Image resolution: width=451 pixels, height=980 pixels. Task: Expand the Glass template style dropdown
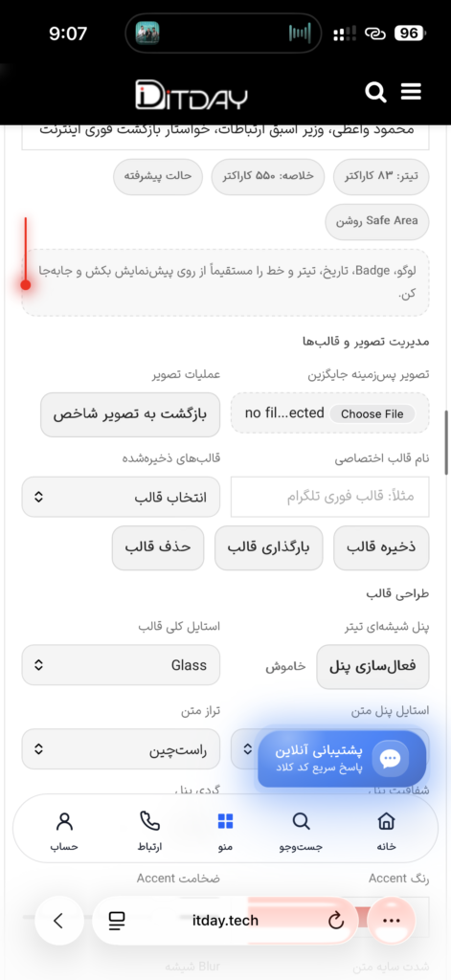pyautogui.click(x=121, y=665)
